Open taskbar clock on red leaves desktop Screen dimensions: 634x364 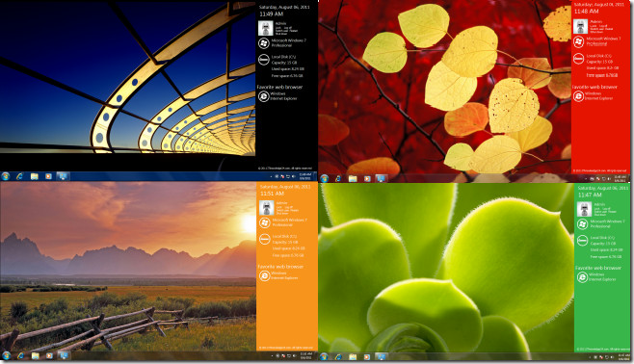(x=620, y=178)
